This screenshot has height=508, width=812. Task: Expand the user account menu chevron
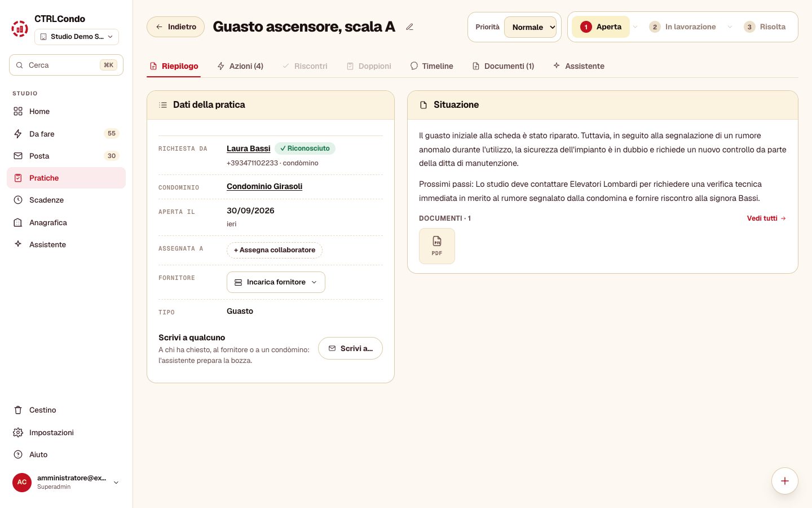point(116,483)
